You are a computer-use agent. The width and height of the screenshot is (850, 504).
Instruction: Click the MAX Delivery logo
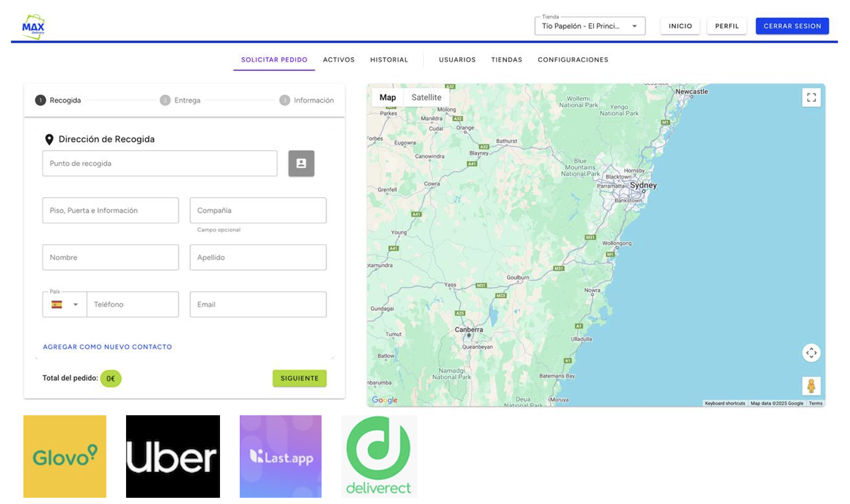tap(33, 27)
